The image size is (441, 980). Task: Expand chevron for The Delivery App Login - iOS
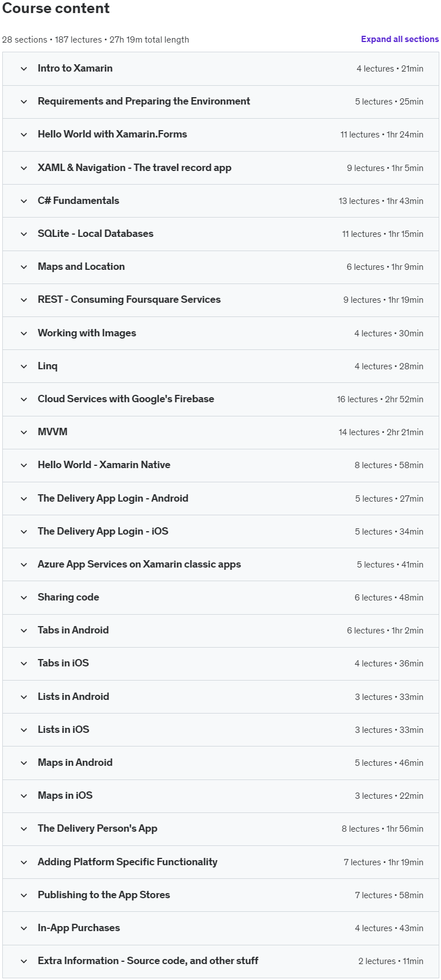pyautogui.click(x=24, y=532)
